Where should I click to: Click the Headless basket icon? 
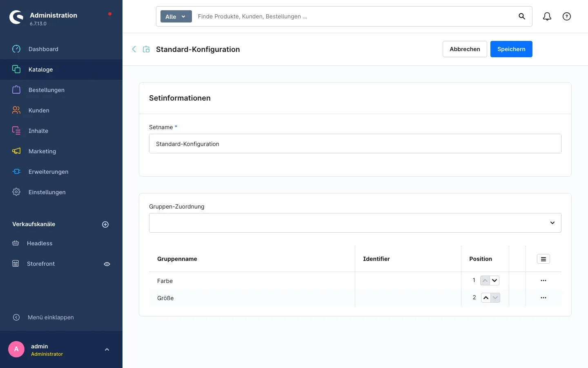tap(16, 243)
